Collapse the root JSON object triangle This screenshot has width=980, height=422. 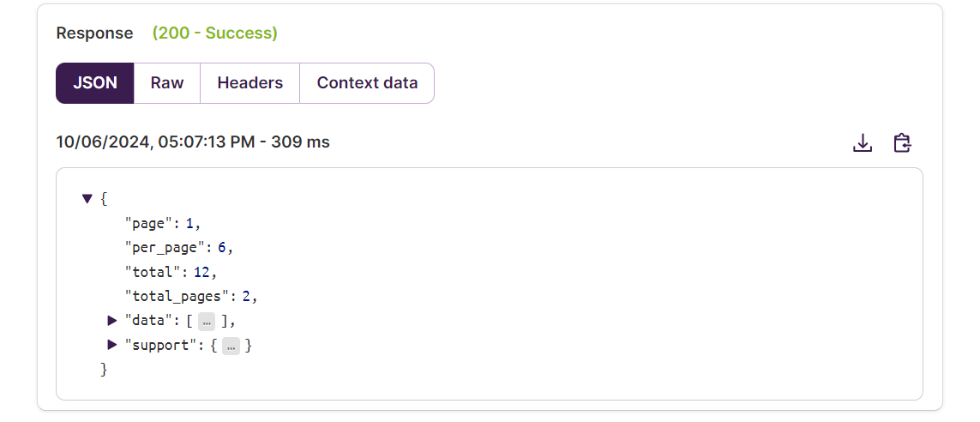pos(87,199)
